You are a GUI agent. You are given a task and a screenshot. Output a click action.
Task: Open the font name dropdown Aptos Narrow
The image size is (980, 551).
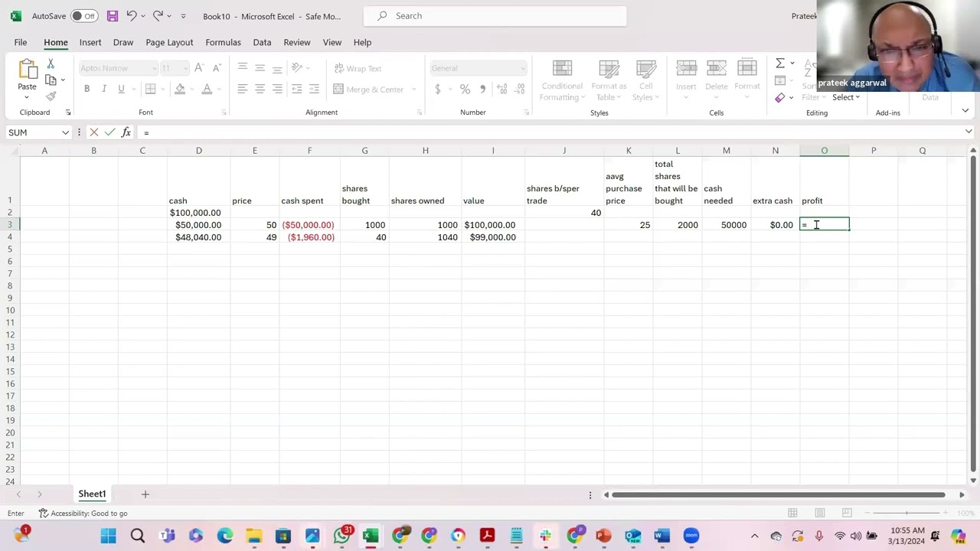click(154, 68)
